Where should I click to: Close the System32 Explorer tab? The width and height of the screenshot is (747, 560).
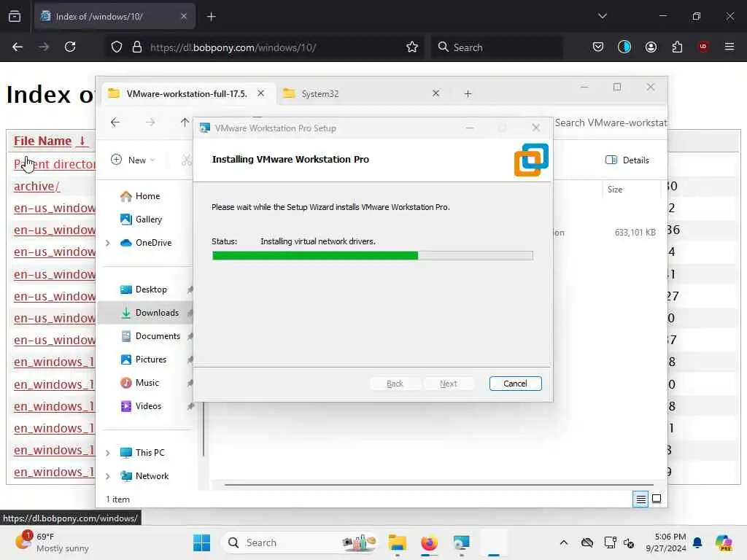click(436, 94)
